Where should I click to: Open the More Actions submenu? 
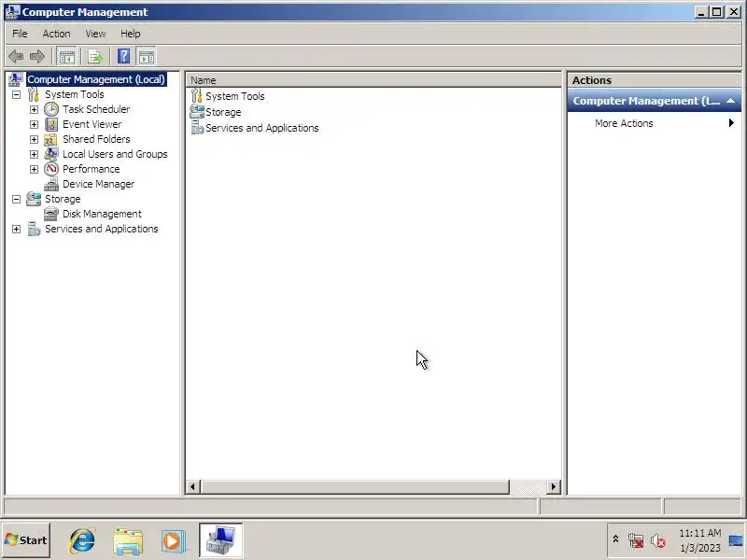pos(655,123)
